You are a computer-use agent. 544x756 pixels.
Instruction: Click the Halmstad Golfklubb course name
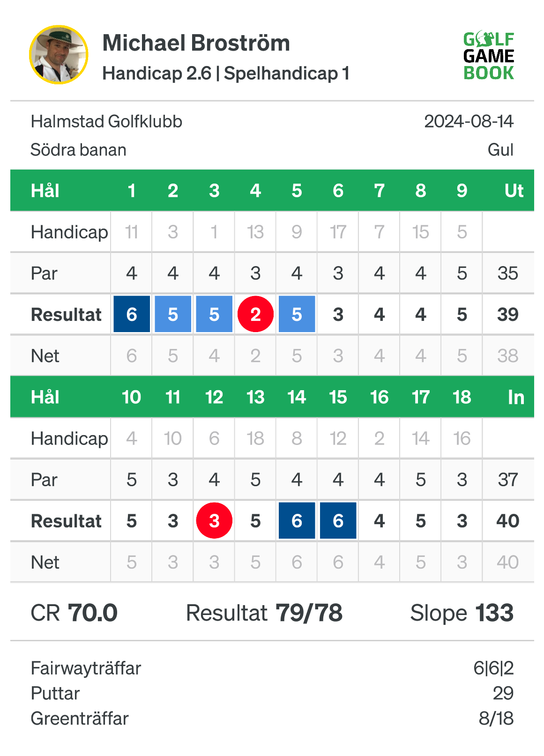point(106,122)
